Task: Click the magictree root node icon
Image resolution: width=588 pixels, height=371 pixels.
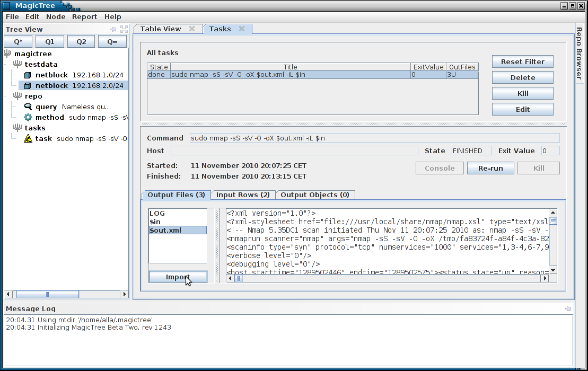Action: tap(7, 54)
